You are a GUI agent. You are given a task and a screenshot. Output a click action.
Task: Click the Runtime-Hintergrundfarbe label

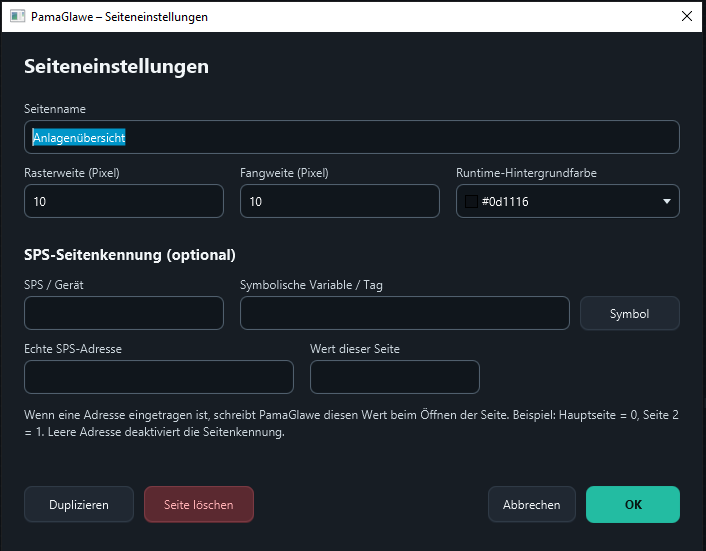tap(526, 173)
